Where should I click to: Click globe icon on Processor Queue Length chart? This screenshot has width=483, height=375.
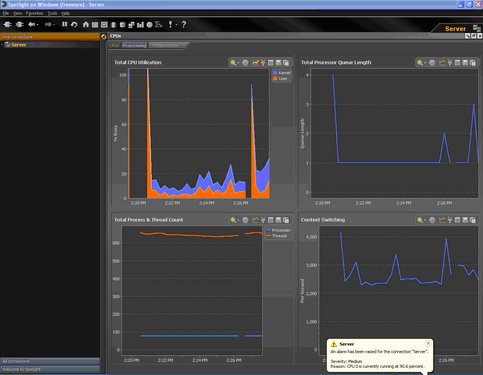[432, 62]
